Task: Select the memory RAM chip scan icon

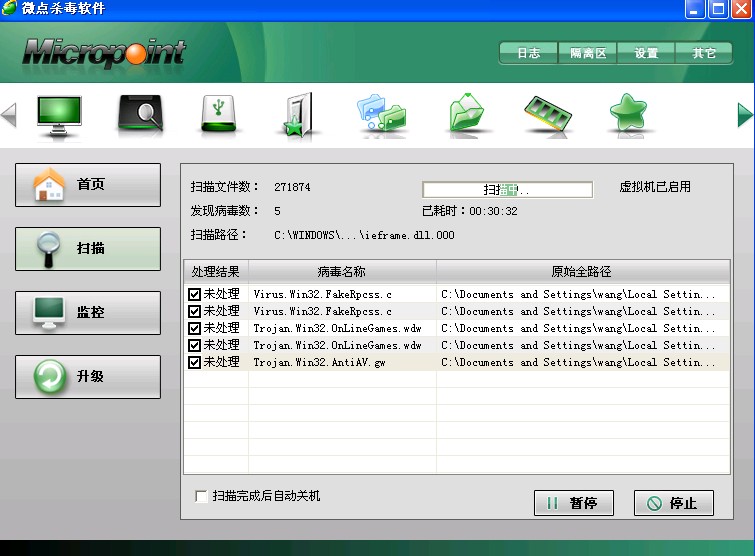Action: [x=548, y=114]
